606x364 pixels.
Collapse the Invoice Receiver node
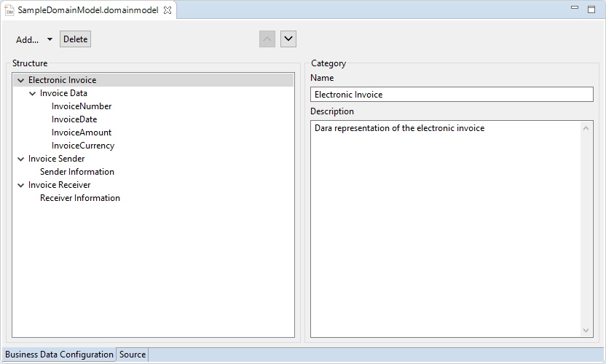(x=20, y=185)
